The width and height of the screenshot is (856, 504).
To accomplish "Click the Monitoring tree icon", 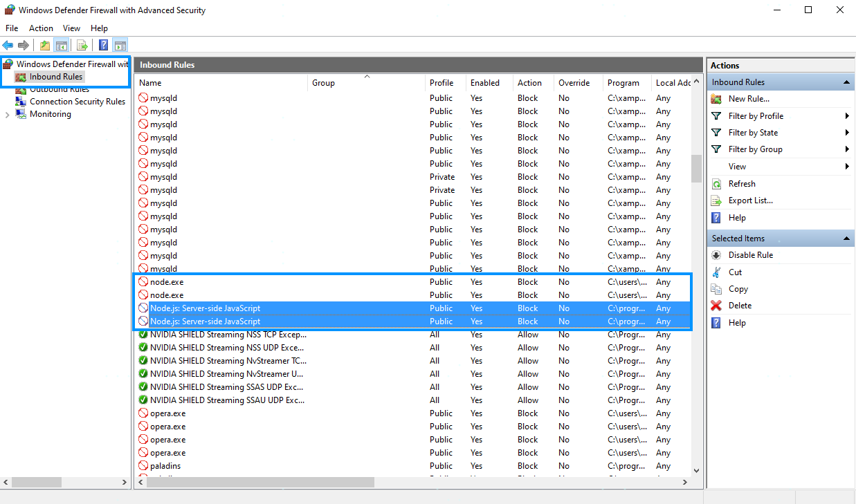I will coord(21,114).
